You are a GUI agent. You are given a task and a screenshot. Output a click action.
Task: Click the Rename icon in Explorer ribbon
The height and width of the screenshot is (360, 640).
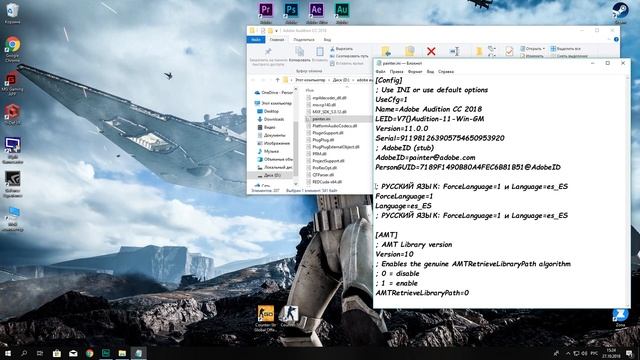click(x=455, y=51)
